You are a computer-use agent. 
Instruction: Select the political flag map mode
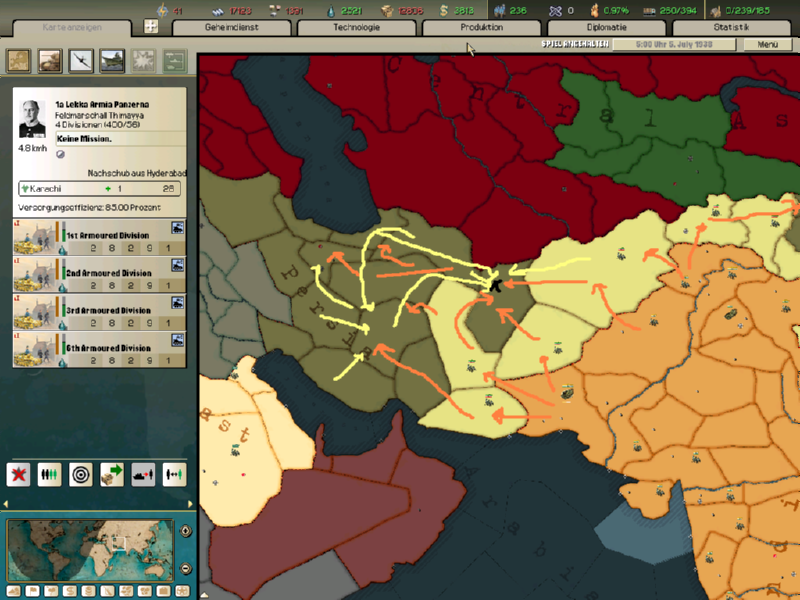[x=33, y=591]
